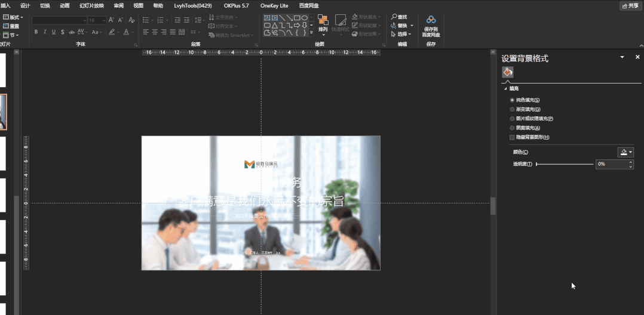Select gradient fill (渐变填充) option
644x315 pixels.
pos(525,109)
